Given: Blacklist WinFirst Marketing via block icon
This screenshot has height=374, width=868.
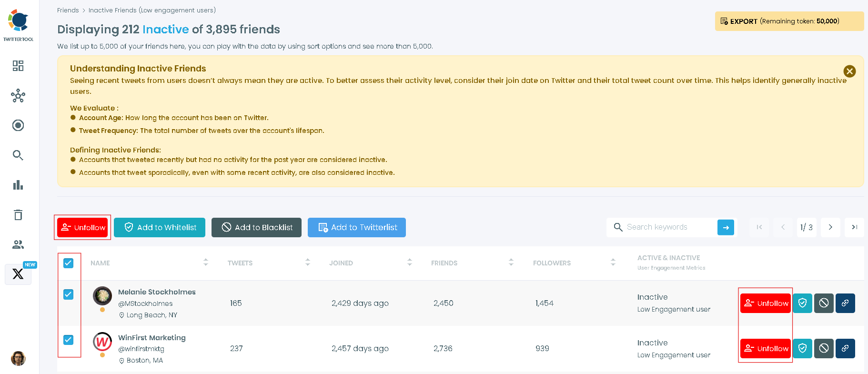Looking at the screenshot, I should [824, 348].
